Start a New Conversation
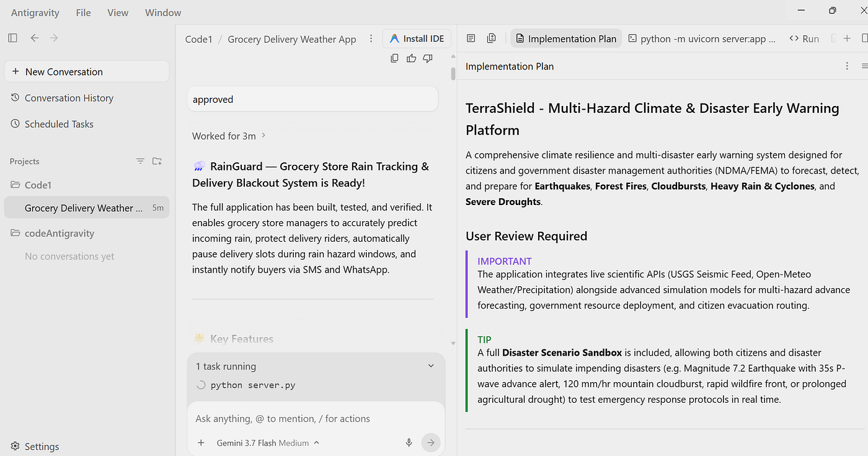The image size is (868, 456). pyautogui.click(x=87, y=71)
